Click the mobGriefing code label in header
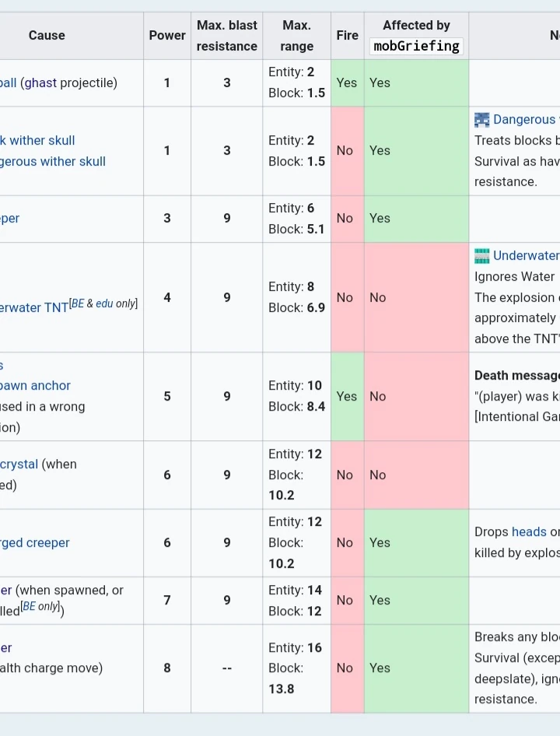The height and width of the screenshot is (736, 560). pos(416,46)
